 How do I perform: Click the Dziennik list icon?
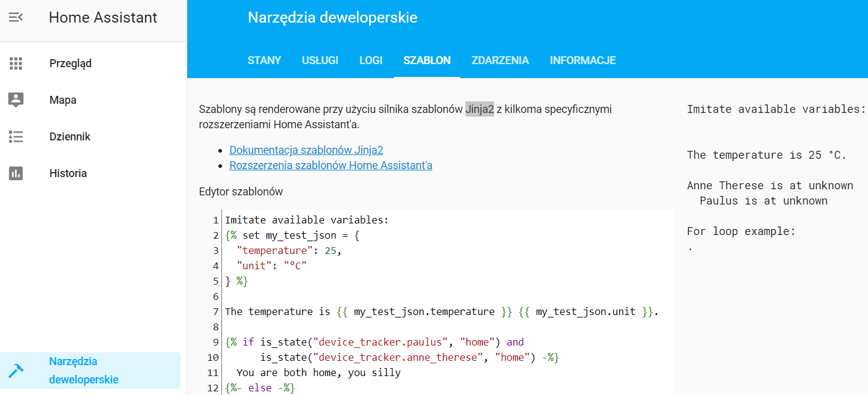pyautogui.click(x=16, y=137)
